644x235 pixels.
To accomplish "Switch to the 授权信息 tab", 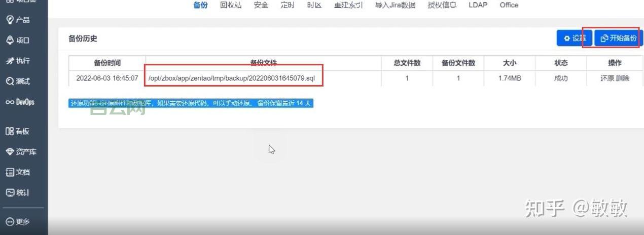I will [x=442, y=5].
